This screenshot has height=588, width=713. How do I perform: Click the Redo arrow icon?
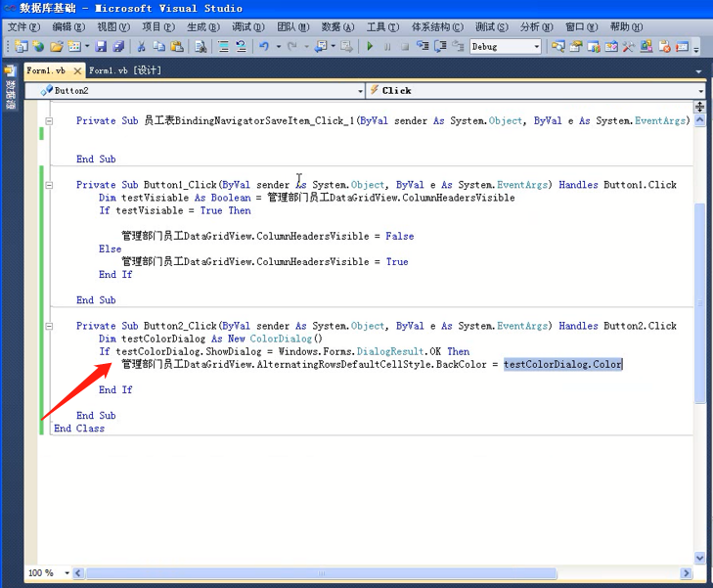click(292, 46)
